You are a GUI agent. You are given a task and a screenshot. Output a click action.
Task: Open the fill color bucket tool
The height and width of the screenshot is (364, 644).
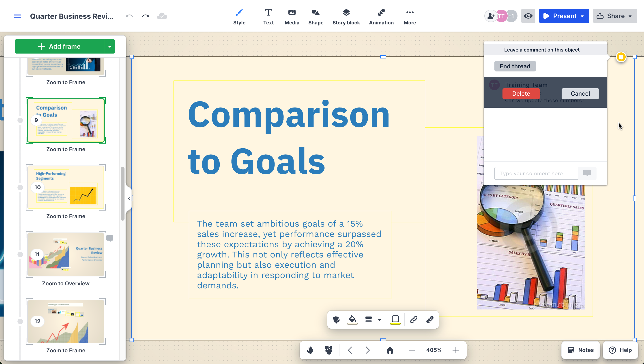(352, 319)
